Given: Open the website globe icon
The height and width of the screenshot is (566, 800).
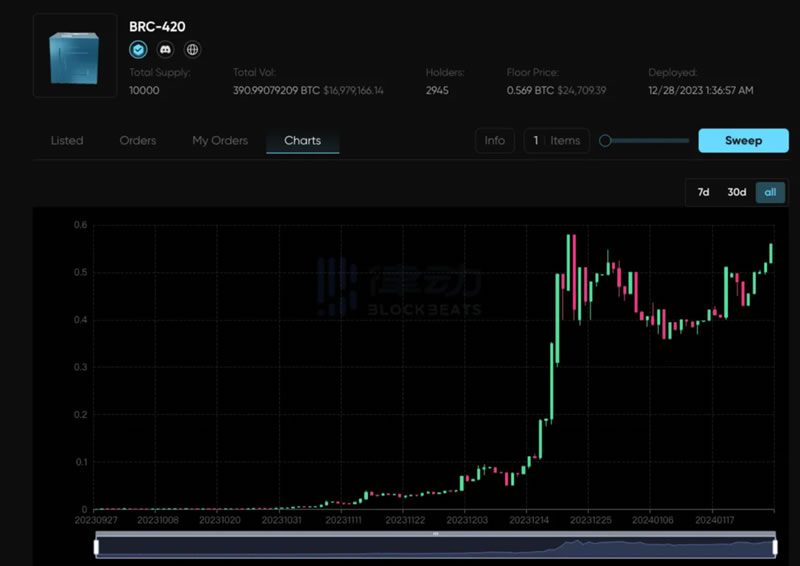Looking at the screenshot, I should 192,49.
